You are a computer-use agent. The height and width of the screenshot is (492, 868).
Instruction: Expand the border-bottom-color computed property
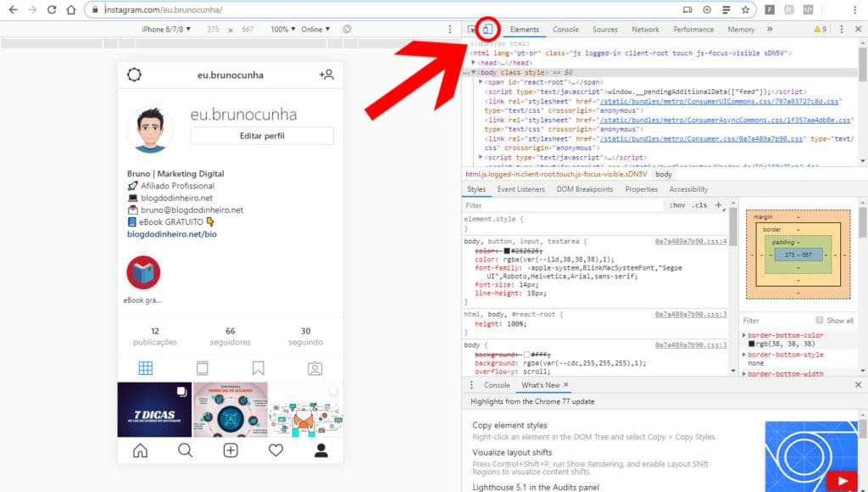[744, 335]
